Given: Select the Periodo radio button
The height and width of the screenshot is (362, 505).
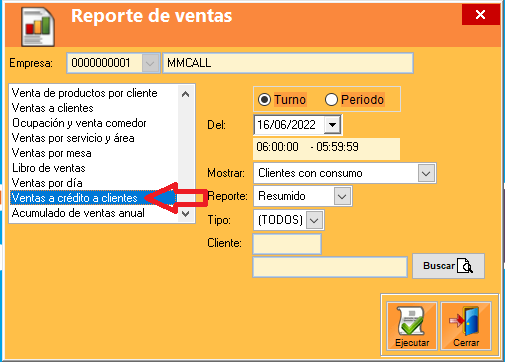Looking at the screenshot, I should click(x=331, y=100).
